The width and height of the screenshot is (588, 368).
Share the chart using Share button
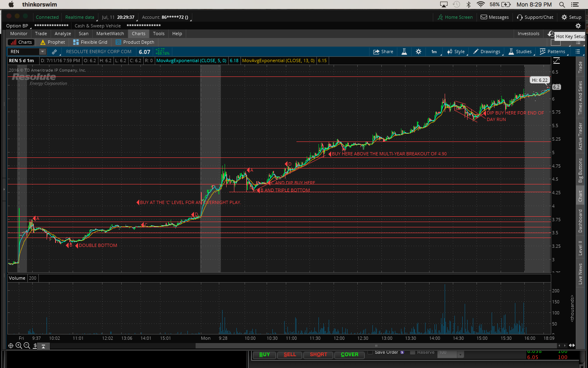(x=383, y=52)
